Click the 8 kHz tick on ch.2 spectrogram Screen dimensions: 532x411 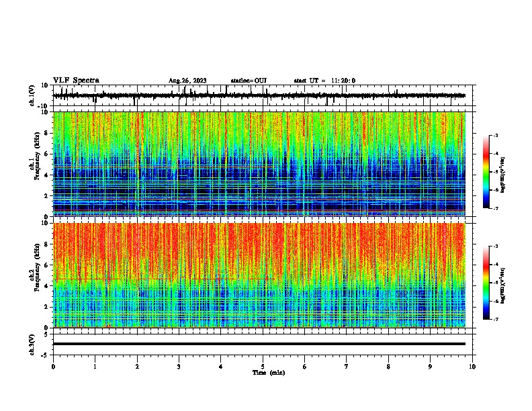click(47, 244)
